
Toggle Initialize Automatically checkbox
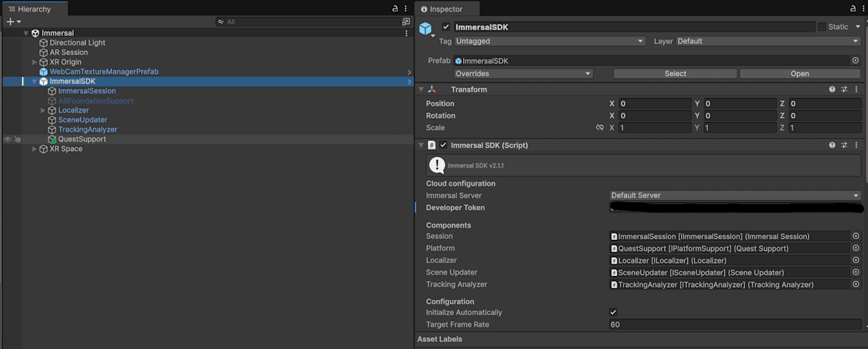click(613, 312)
